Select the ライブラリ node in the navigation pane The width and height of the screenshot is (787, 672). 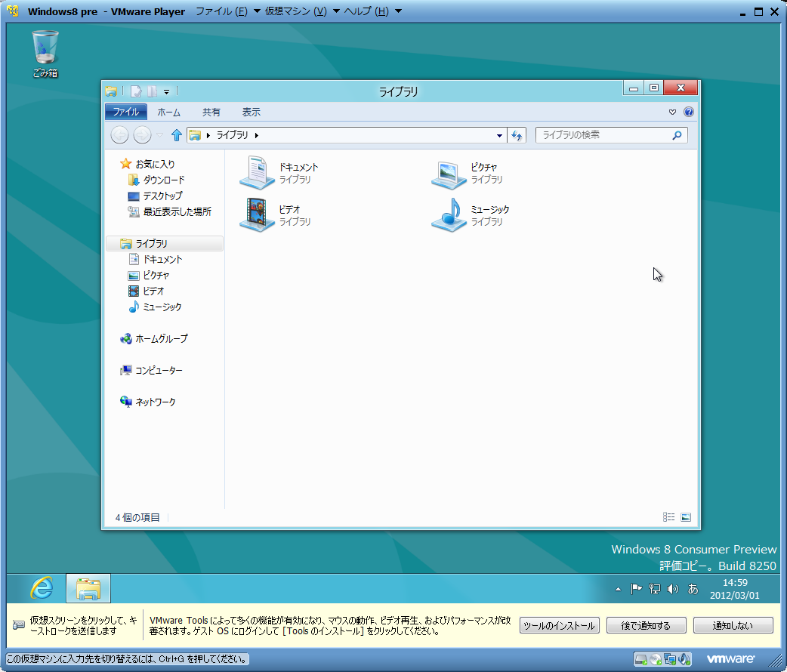pyautogui.click(x=165, y=243)
